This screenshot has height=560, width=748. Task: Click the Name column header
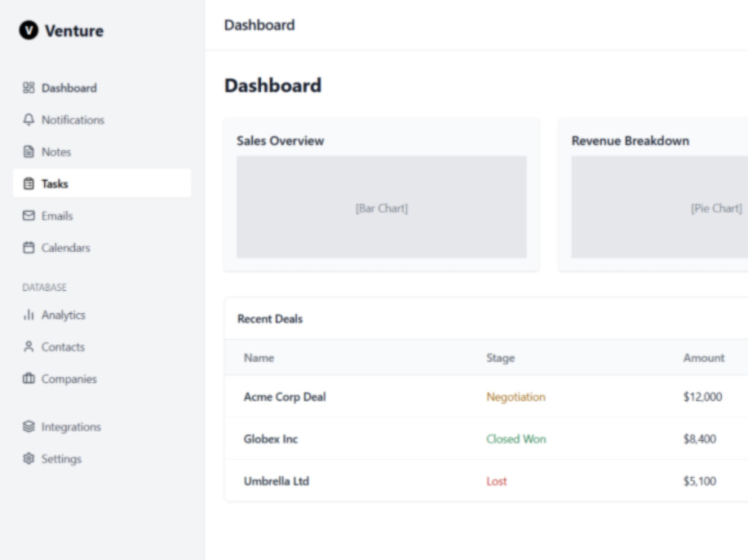click(x=259, y=357)
